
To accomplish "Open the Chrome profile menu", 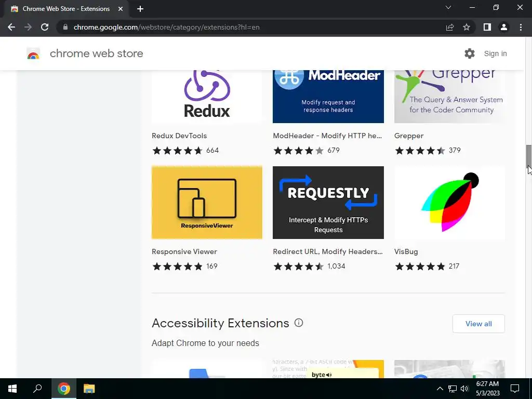I will click(504, 27).
